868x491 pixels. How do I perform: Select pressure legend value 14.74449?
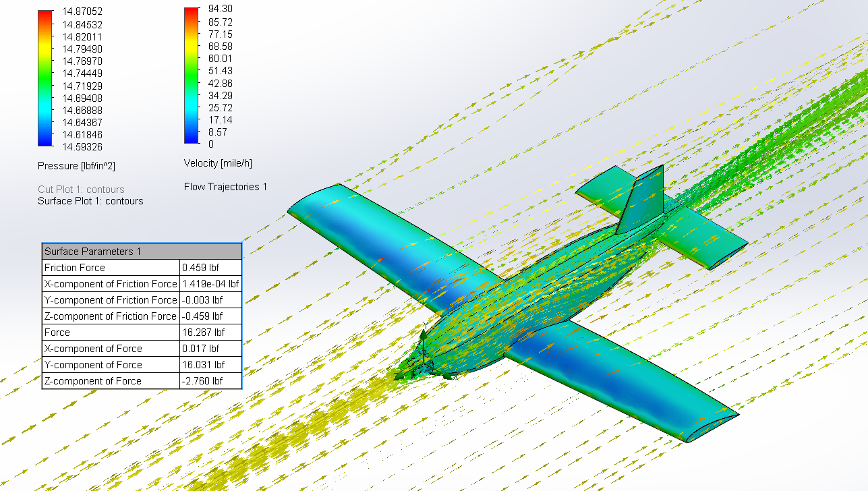coord(82,74)
